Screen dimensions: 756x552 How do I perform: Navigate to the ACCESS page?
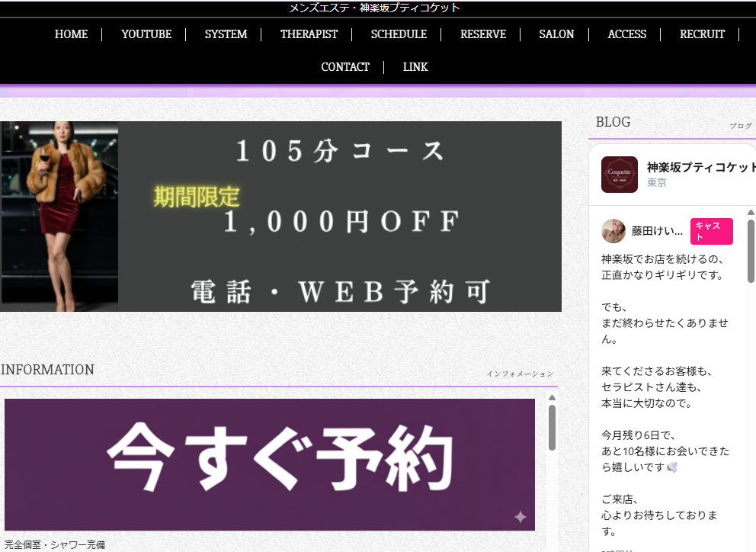(626, 34)
